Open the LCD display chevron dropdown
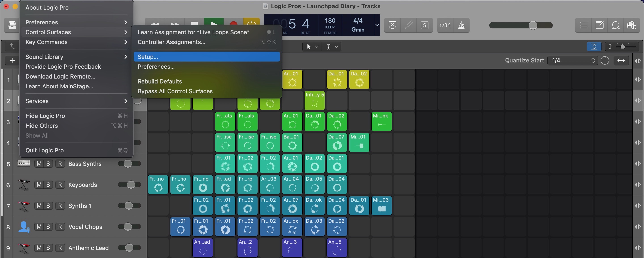The image size is (644, 258). [x=377, y=25]
